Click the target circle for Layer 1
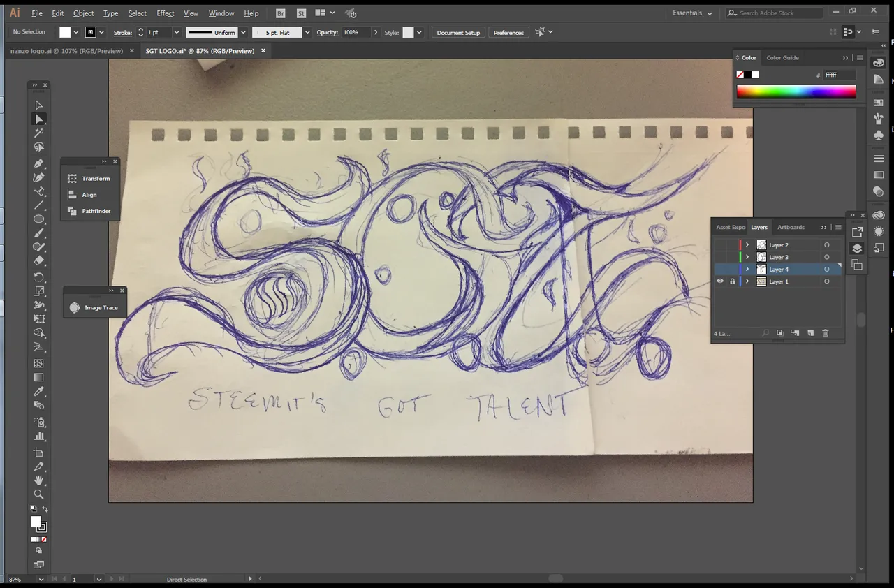Screen dimensions: 894x588 (x=827, y=281)
